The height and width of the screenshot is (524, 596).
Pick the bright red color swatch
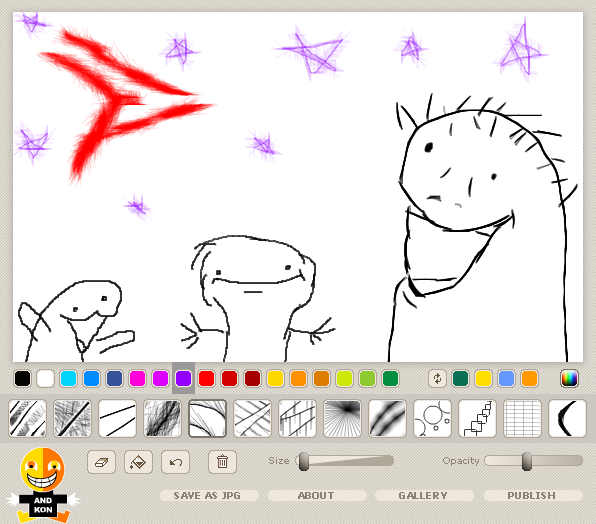click(206, 378)
